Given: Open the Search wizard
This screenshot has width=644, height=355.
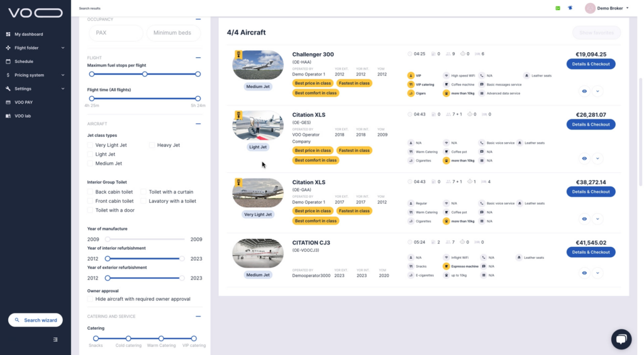Looking at the screenshot, I should point(35,320).
